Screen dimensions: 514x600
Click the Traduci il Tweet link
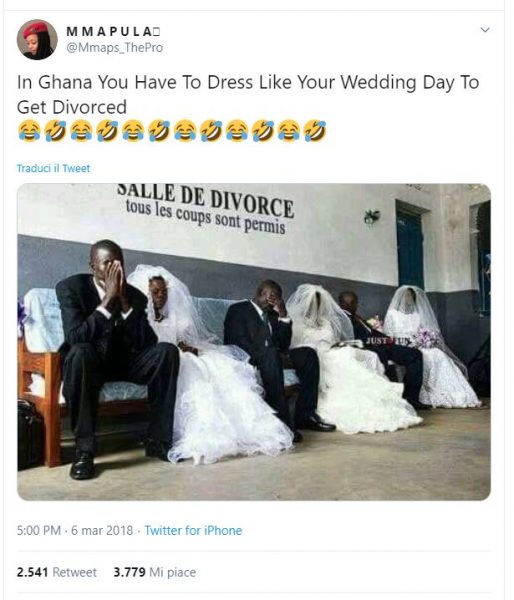pyautogui.click(x=54, y=168)
